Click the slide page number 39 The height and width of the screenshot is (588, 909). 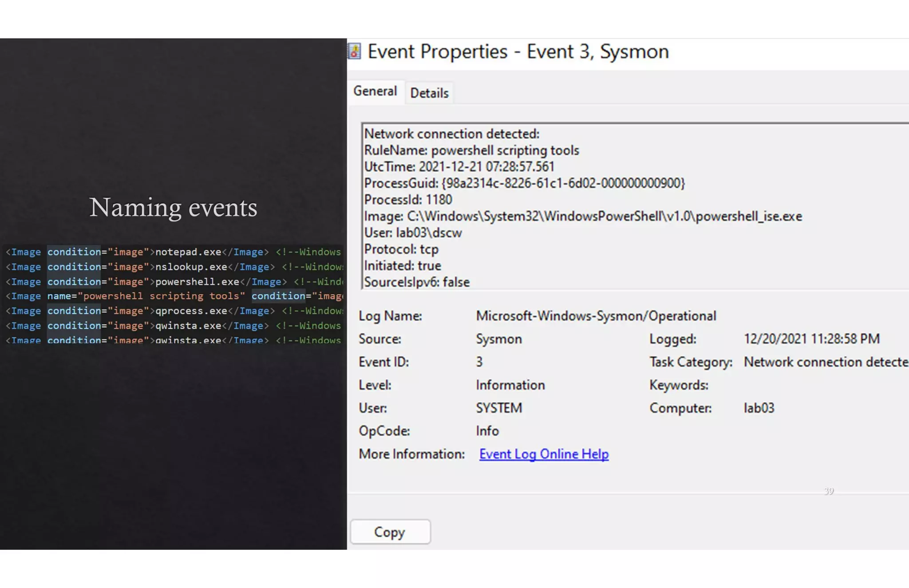pos(829,491)
